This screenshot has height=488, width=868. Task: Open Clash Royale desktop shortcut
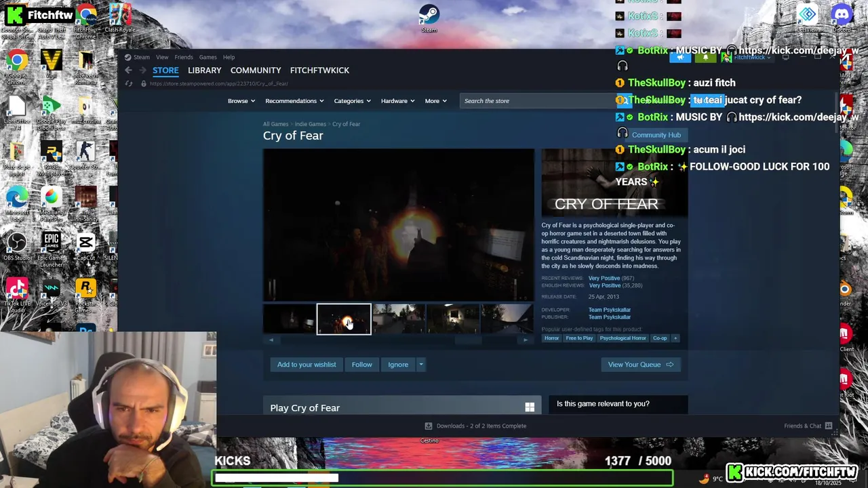click(120, 18)
